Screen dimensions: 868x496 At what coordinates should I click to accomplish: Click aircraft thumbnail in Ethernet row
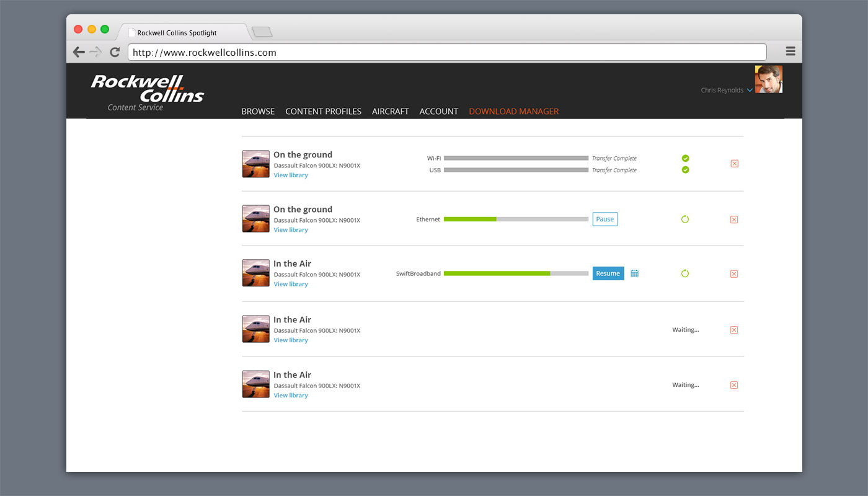[255, 218]
